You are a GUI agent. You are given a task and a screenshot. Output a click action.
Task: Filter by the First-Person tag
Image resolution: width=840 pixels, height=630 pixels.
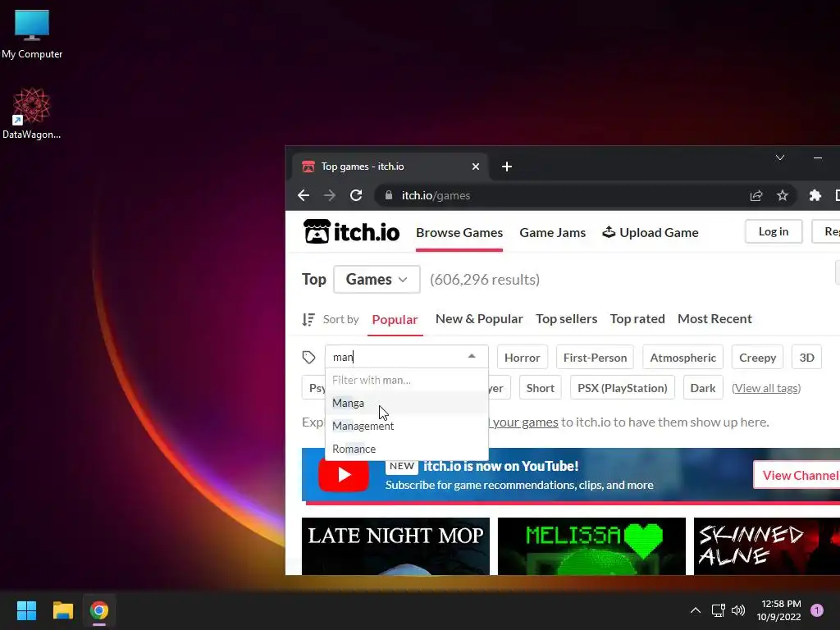point(595,358)
